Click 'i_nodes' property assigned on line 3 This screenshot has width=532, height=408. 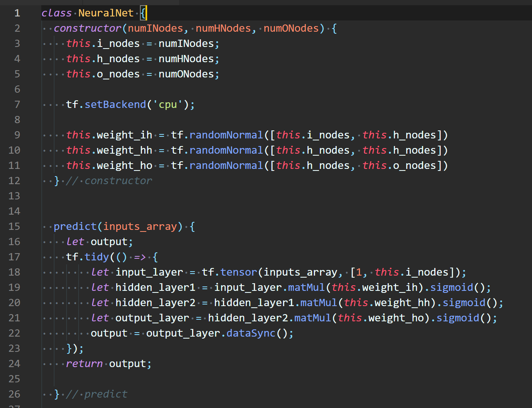coord(118,43)
